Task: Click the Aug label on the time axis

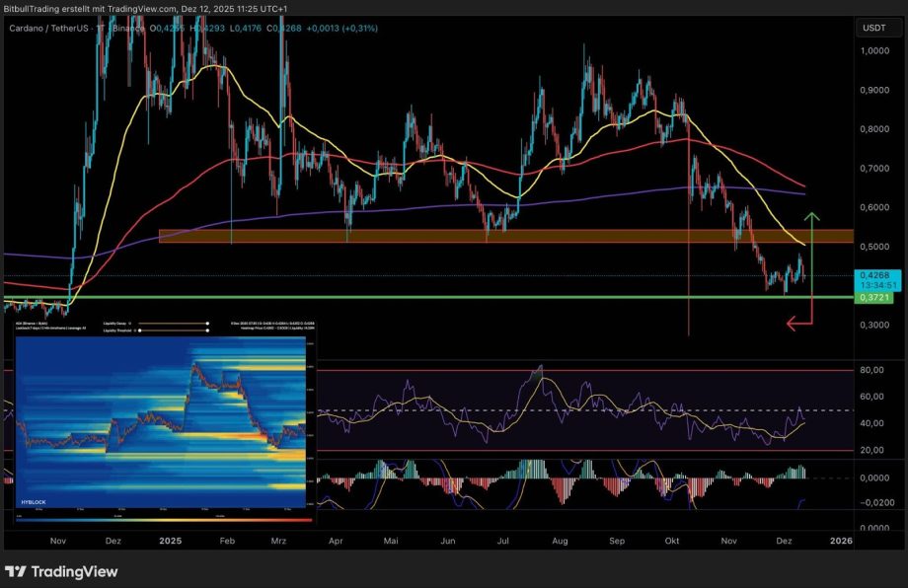Action: (561, 541)
